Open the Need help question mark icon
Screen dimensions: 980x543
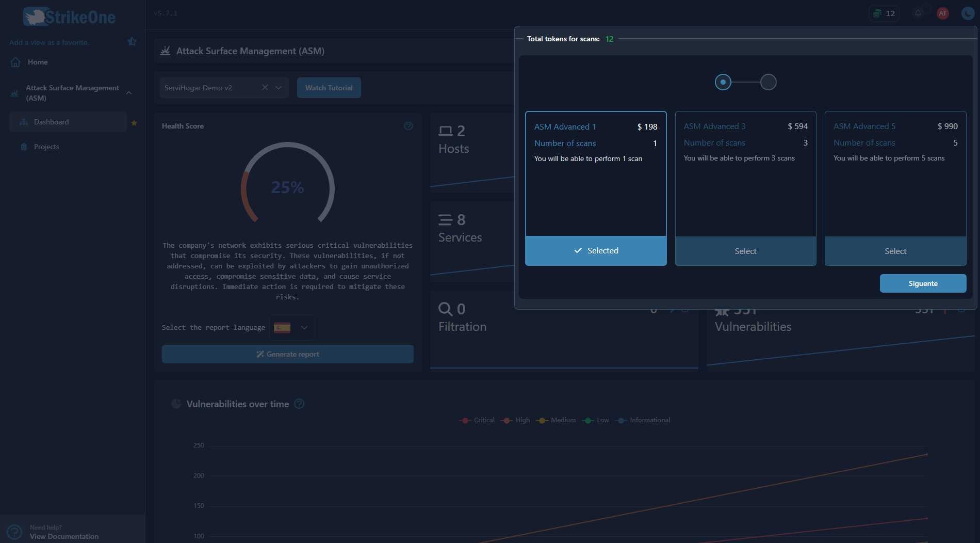[14, 531]
